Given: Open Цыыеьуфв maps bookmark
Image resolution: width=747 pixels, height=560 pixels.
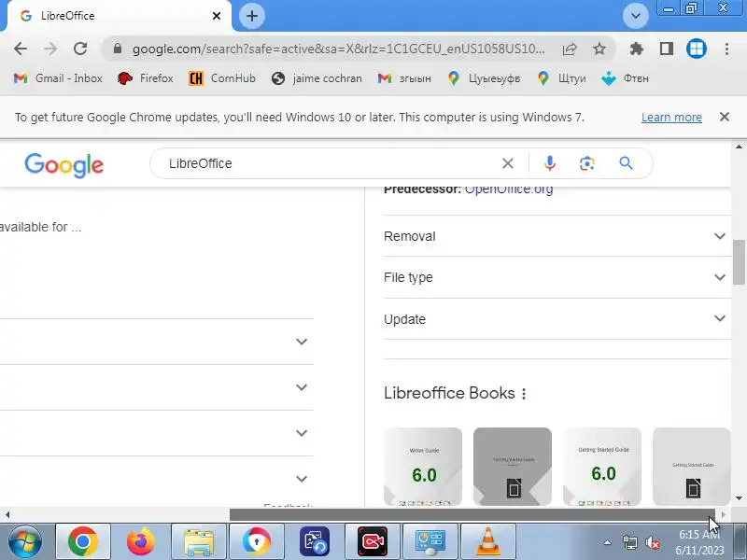Looking at the screenshot, I should tap(484, 78).
